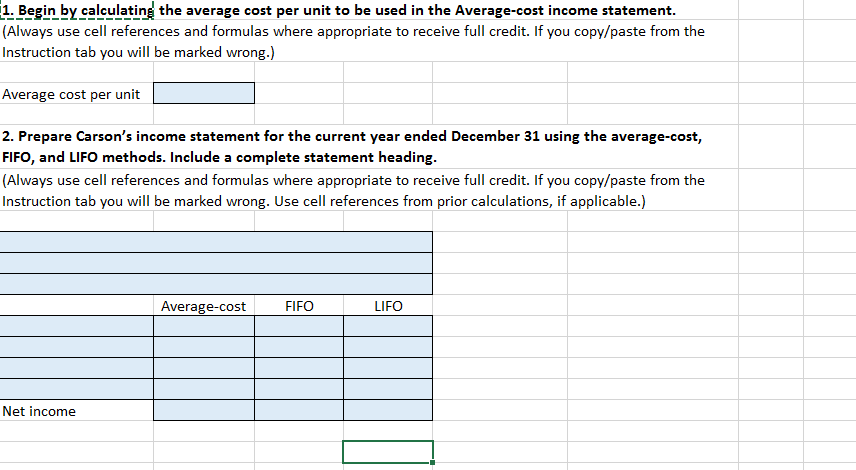This screenshot has height=470, width=856.
Task: Click the 'Use cell references from prior calculations' note
Action: [x=460, y=201]
